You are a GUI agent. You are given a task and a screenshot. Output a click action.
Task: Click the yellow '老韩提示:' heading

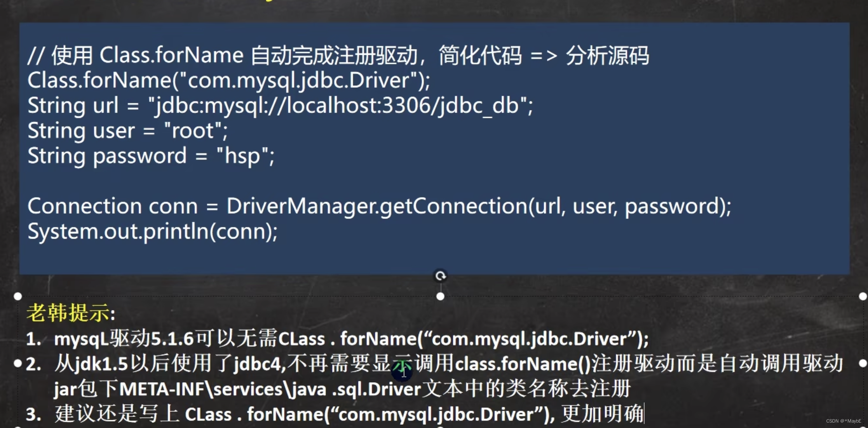tap(71, 313)
